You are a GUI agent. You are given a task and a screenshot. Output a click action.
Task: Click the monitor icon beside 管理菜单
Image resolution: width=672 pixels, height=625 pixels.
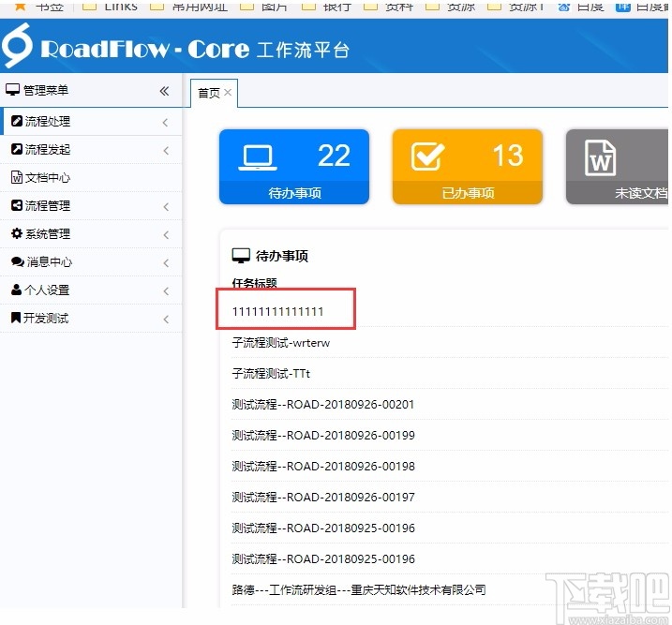(12, 90)
